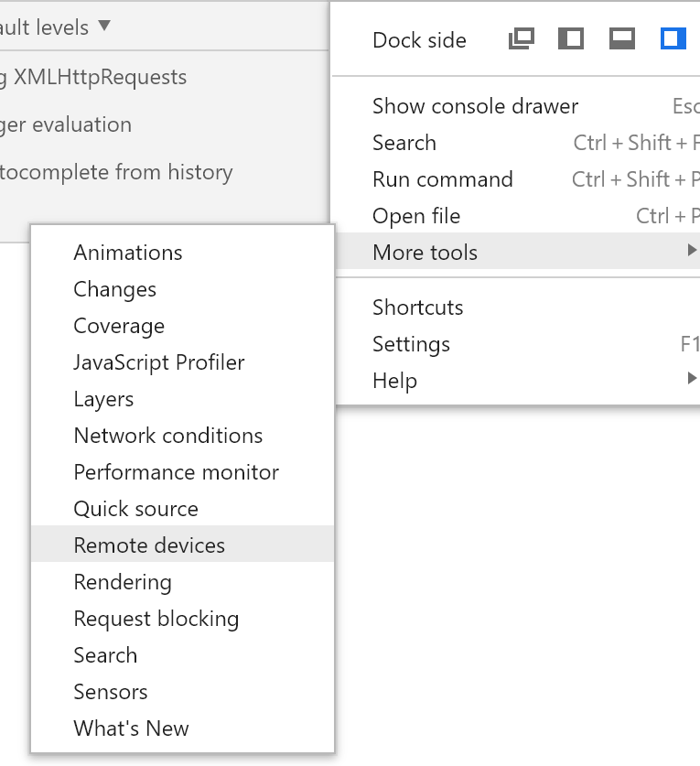
Task: Open the Default levels dropdown
Action: [x=55, y=27]
